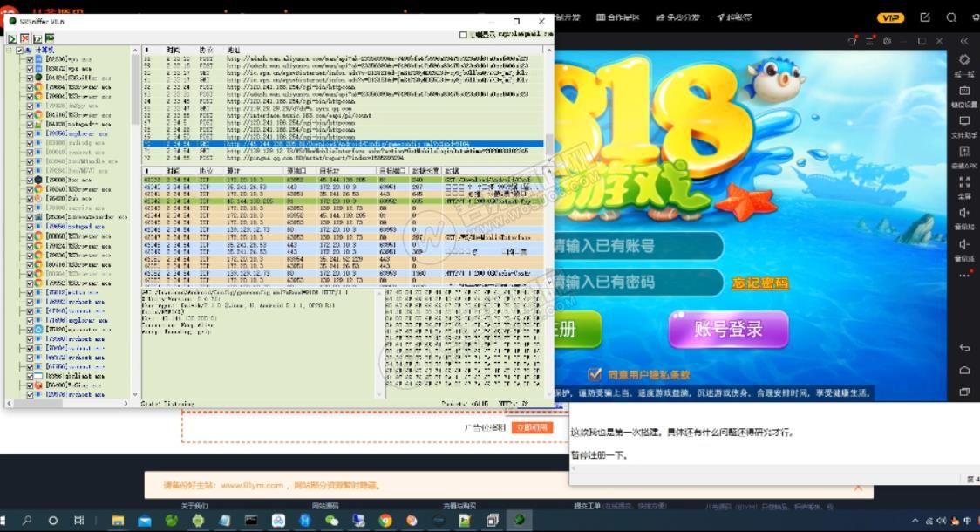This screenshot has height=532, width=980.
Task: Uncheck ScreenRecorder.exe process checkbox
Action: (x=30, y=217)
